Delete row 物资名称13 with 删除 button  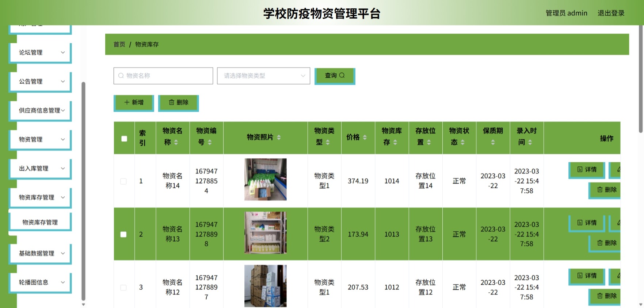click(x=605, y=243)
